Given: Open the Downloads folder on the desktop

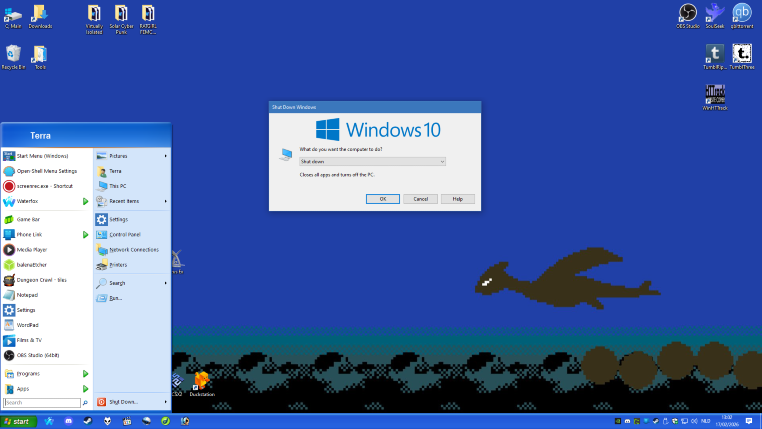Looking at the screenshot, I should 40,15.
